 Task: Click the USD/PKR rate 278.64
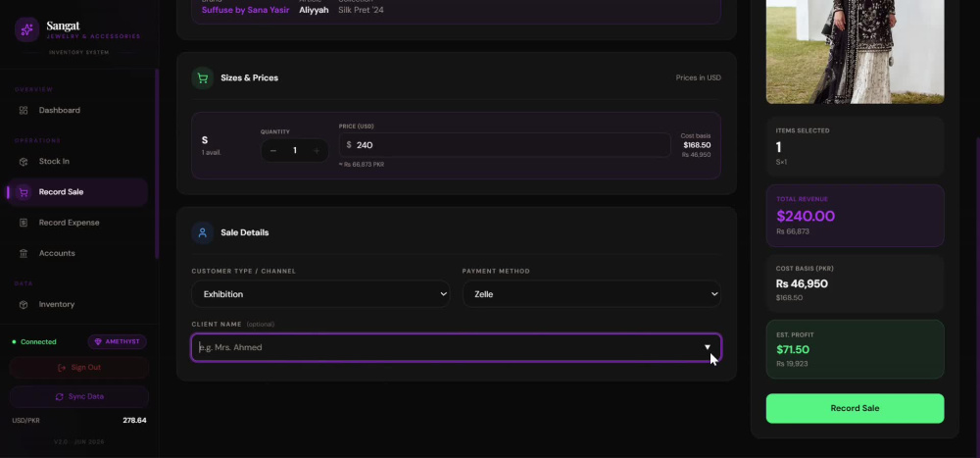click(x=134, y=421)
